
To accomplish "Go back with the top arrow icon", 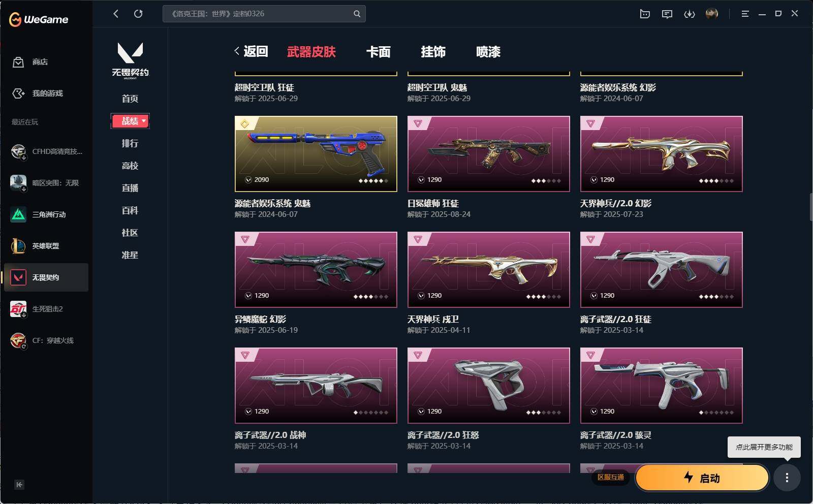I will (116, 14).
